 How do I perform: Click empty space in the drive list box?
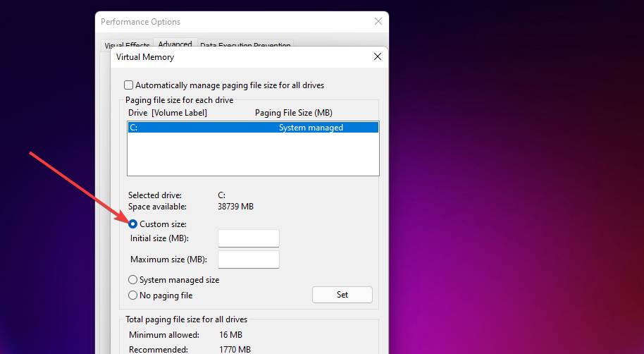pos(252,155)
